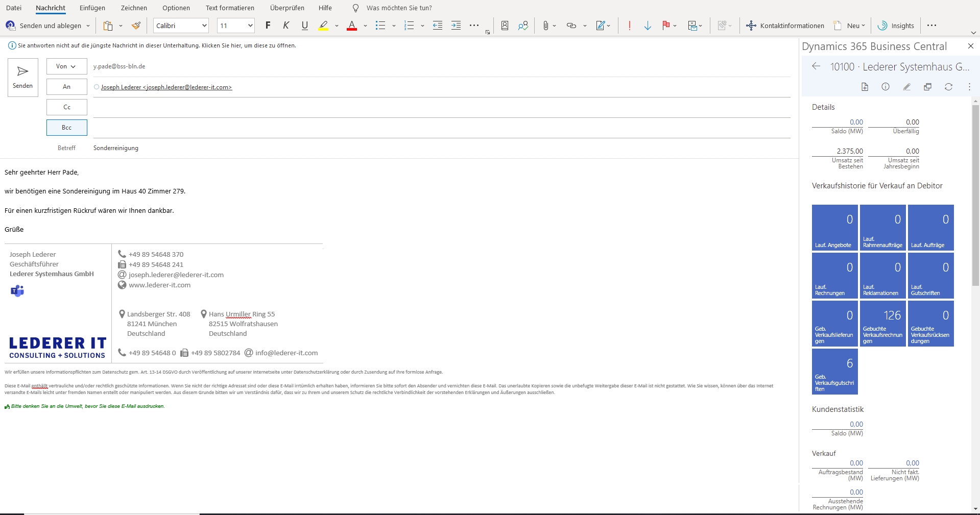The height and width of the screenshot is (515, 980).
Task: Expand the Attach File dropdown arrow
Action: pos(554,26)
